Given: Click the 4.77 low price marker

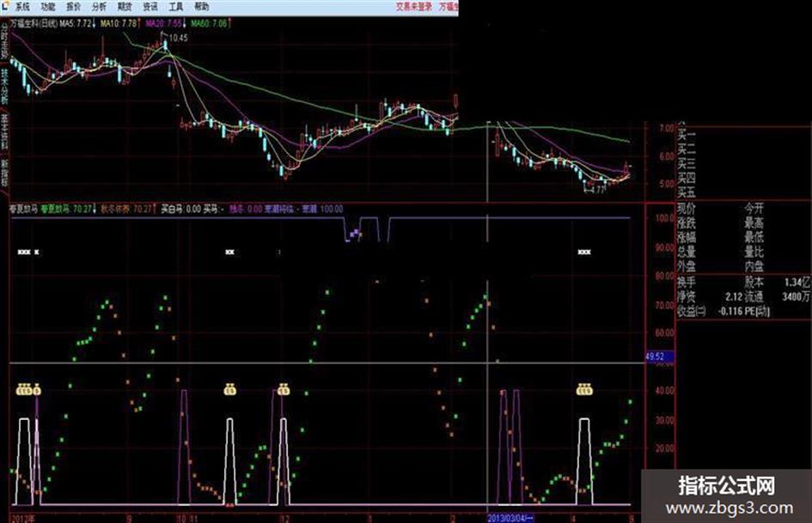Looking at the screenshot, I should 597,190.
